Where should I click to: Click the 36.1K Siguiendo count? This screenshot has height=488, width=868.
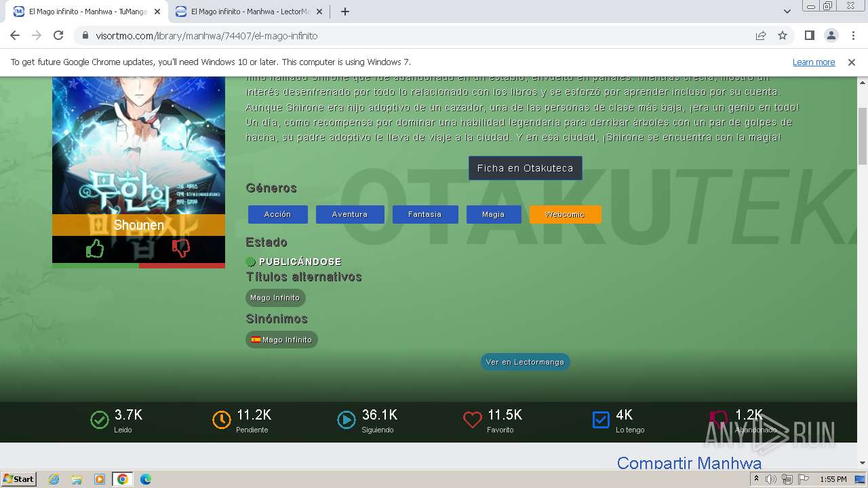pyautogui.click(x=380, y=415)
